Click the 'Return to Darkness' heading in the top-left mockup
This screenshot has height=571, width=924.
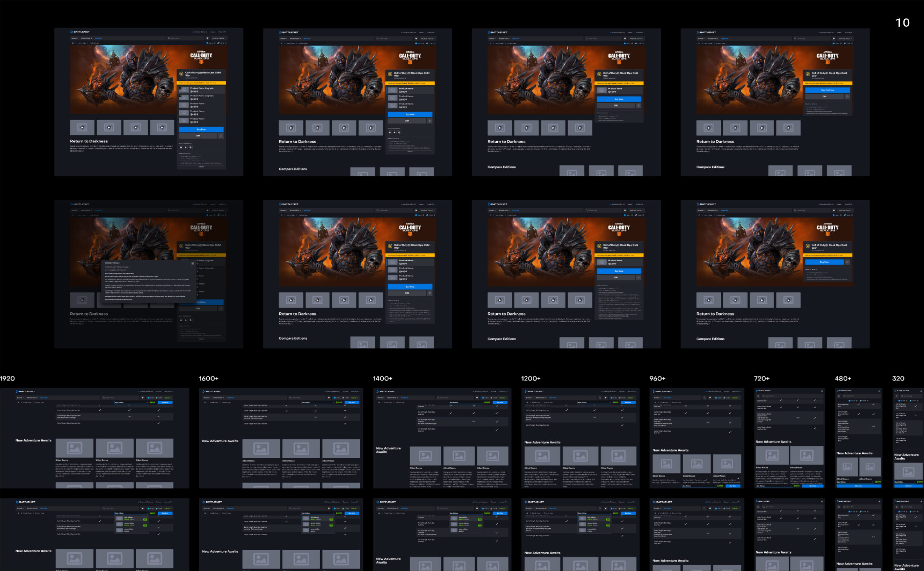click(89, 141)
